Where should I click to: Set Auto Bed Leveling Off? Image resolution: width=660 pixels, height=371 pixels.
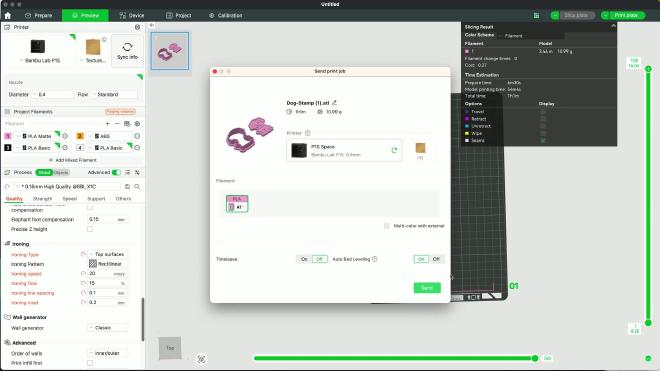436,259
